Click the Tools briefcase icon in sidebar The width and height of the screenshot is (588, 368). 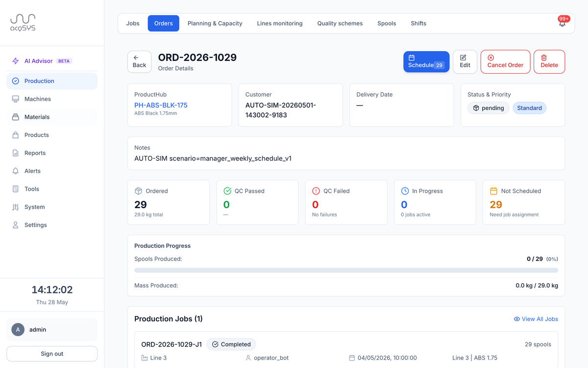point(15,189)
